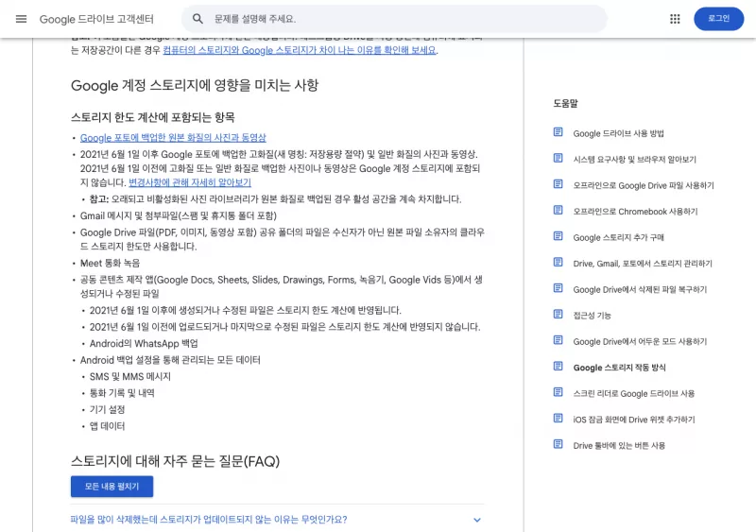The width and height of the screenshot is (756, 532).
Task: Click the 모든 내용 펼치기 button
Action: [x=112, y=487]
